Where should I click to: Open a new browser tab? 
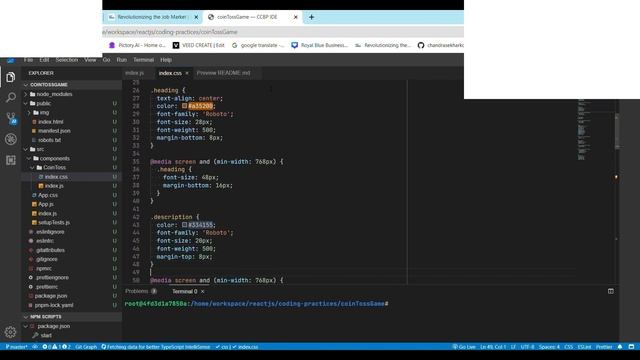(x=311, y=17)
